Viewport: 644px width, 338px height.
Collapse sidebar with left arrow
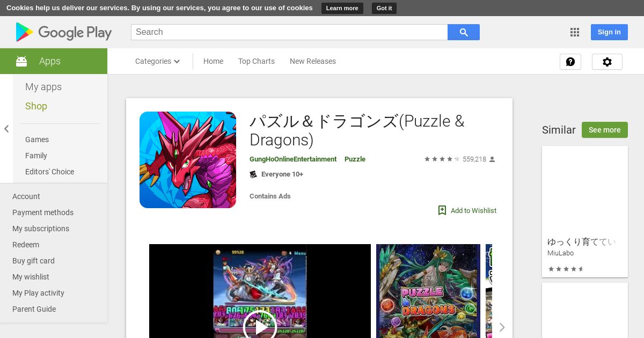coord(6,129)
